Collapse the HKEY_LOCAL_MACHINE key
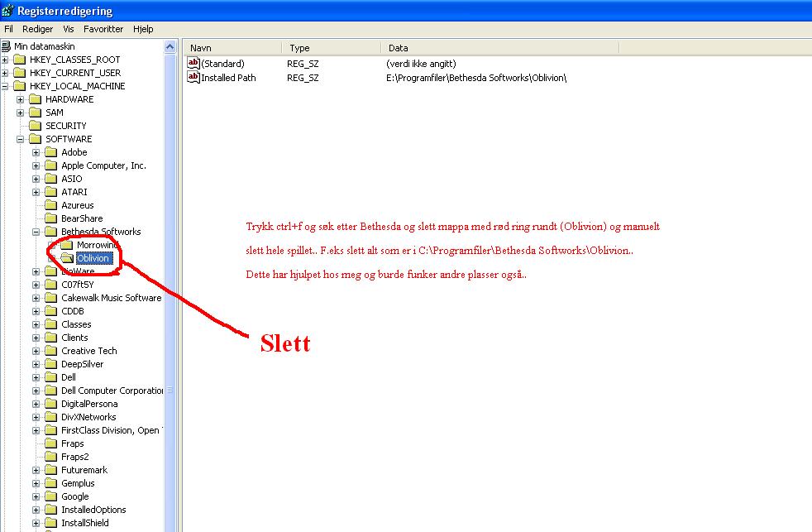The width and height of the screenshot is (812, 532). (x=5, y=86)
